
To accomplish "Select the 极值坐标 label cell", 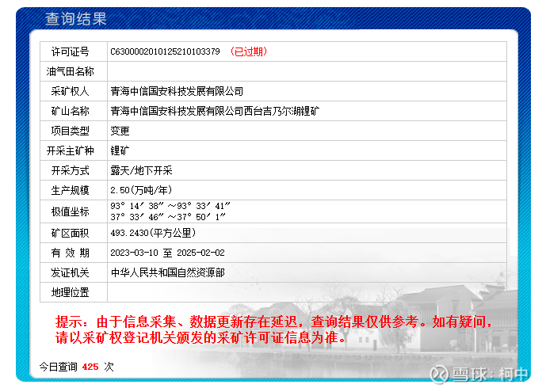I will tap(74, 211).
